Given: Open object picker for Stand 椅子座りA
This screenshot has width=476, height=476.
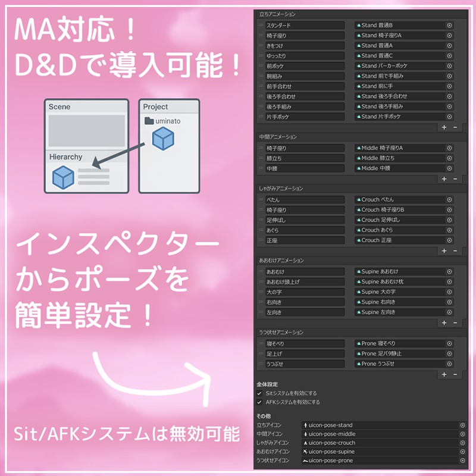Looking at the screenshot, I should point(449,36).
